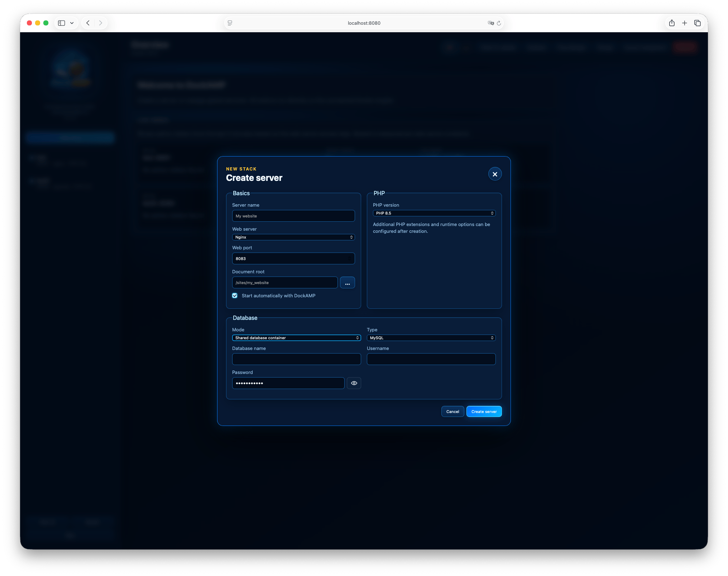Open a new tab with plus icon
Image resolution: width=728 pixels, height=576 pixels.
684,23
